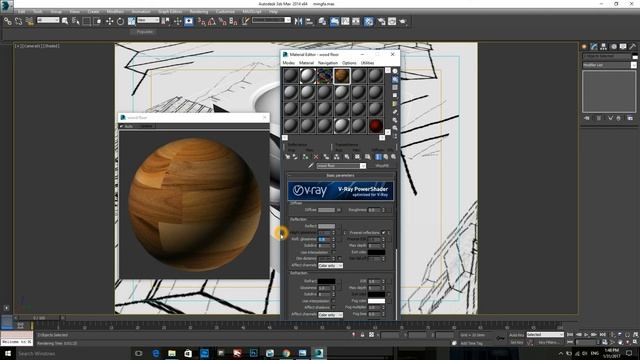Image resolution: width=640 pixels, height=360 pixels.
Task: Click Pick Material from Object eyedropper
Action: [x=311, y=166]
